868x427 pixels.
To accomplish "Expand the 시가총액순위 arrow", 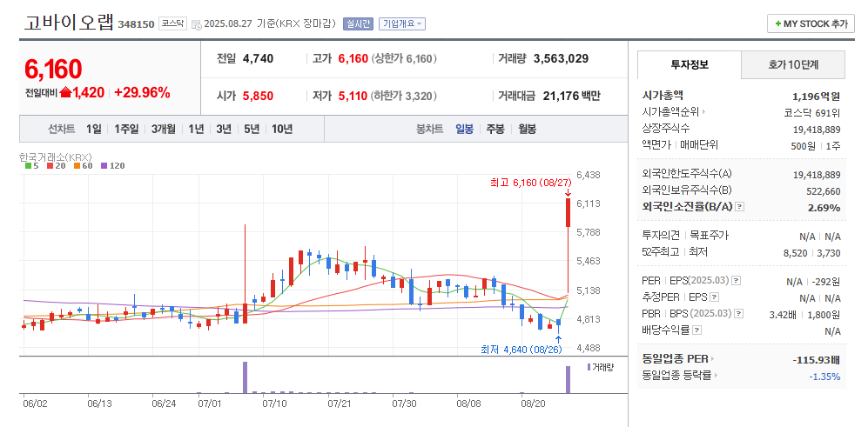I will 704,112.
